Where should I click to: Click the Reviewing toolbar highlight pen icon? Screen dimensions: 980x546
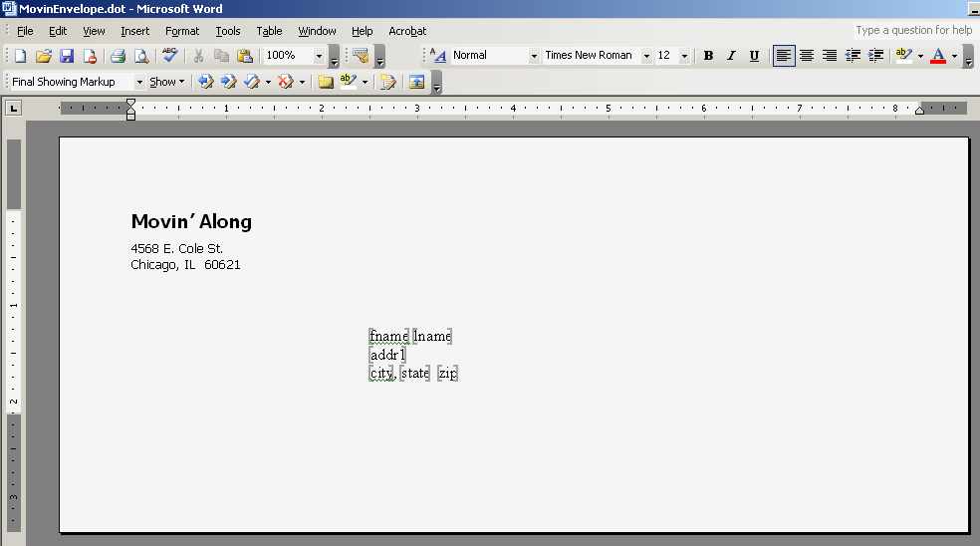point(349,82)
